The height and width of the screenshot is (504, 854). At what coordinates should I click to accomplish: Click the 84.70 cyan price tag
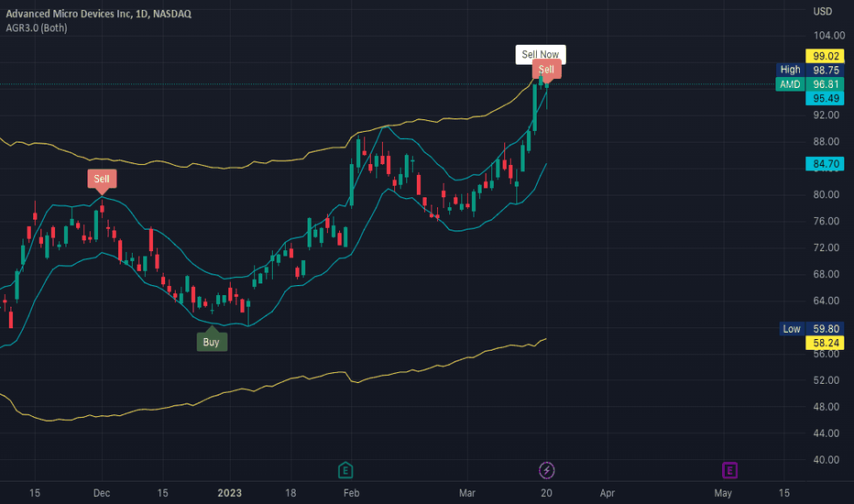click(825, 163)
